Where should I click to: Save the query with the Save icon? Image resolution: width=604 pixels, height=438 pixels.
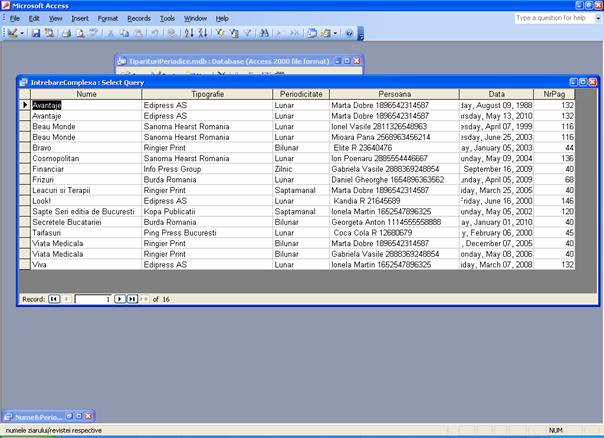(x=36, y=33)
